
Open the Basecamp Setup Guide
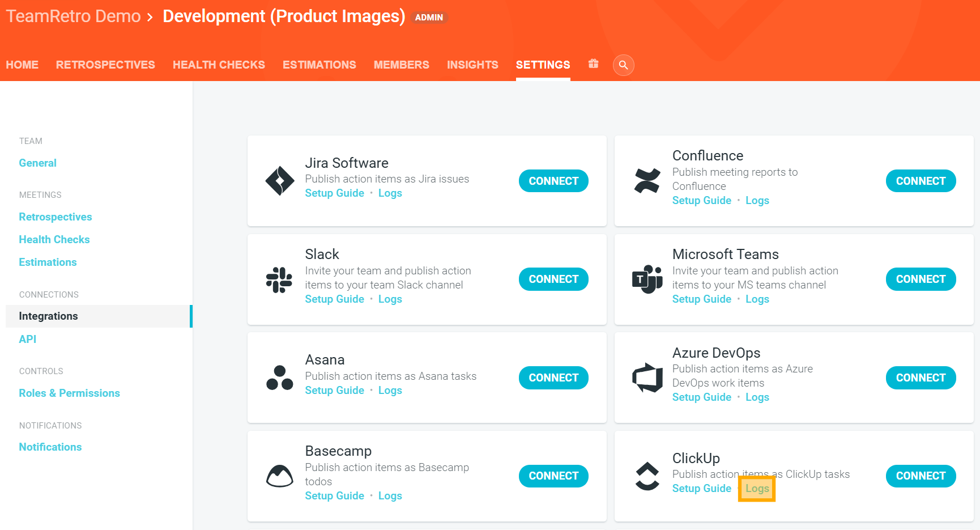(335, 496)
